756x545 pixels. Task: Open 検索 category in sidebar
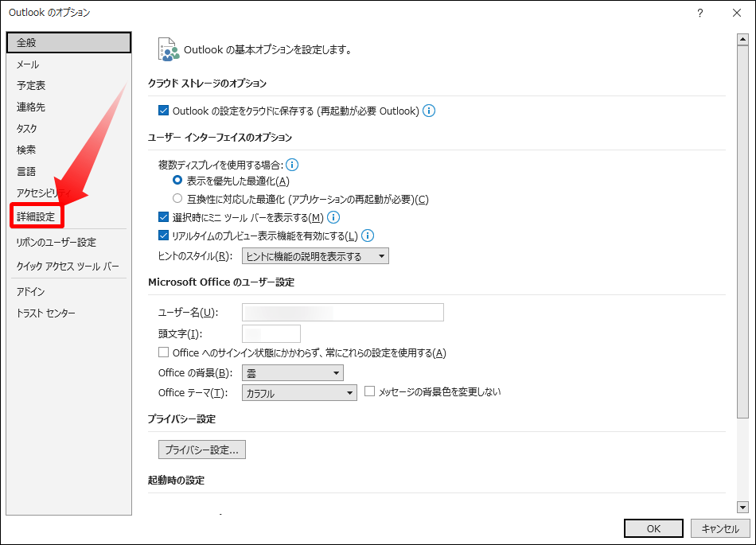69,150
